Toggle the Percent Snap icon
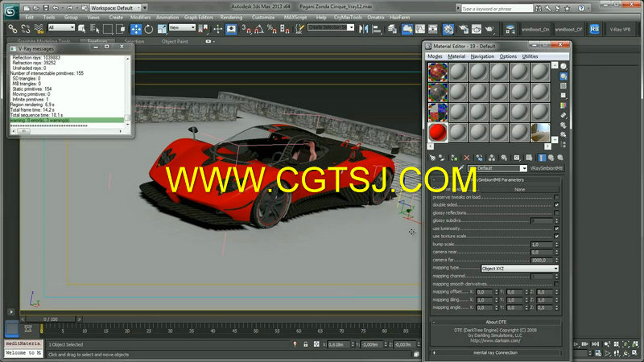644x362 pixels. click(272, 29)
